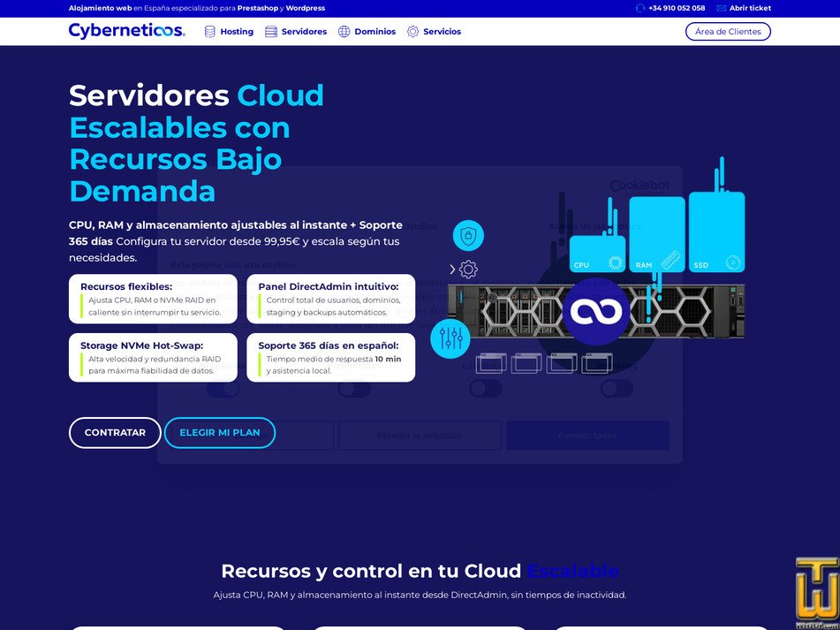Click the infinity logo circle on server
This screenshot has width=840, height=630.
pyautogui.click(x=596, y=311)
